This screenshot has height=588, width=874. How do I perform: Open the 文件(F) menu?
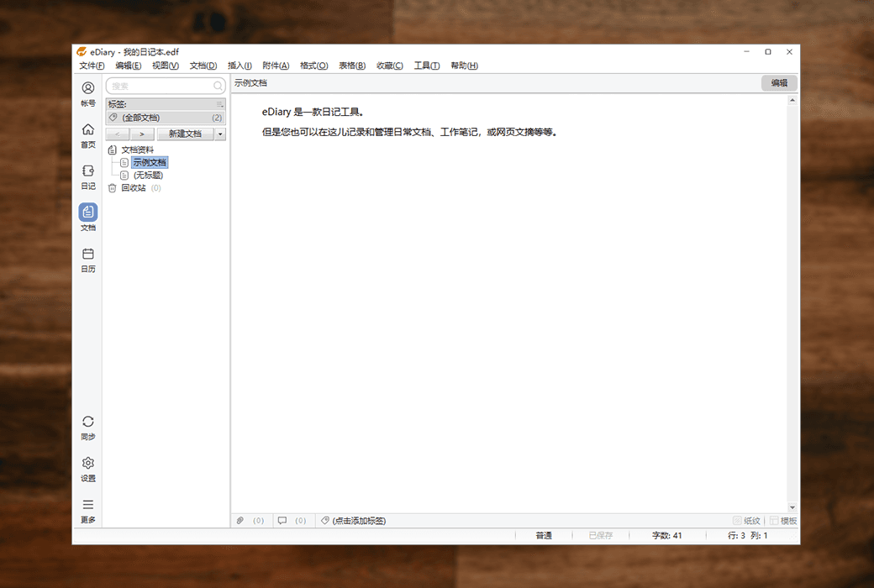92,66
